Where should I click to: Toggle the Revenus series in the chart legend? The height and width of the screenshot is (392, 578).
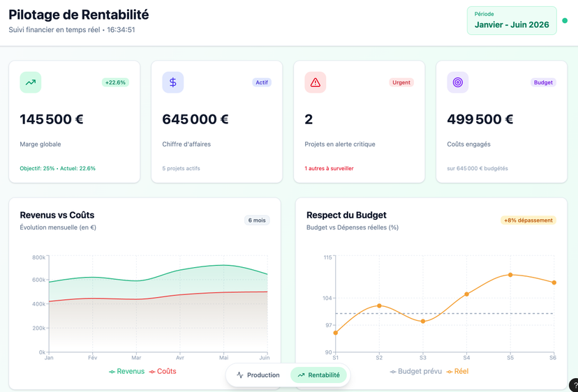126,372
